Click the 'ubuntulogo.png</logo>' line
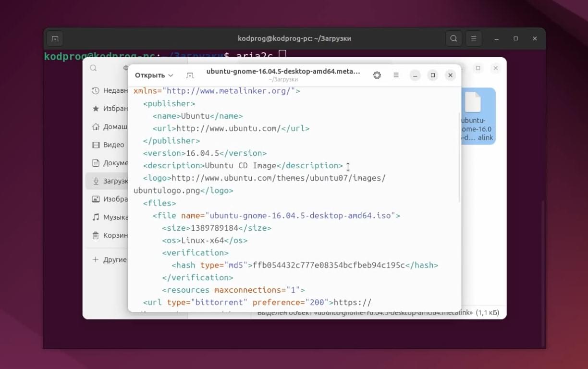 pos(184,191)
